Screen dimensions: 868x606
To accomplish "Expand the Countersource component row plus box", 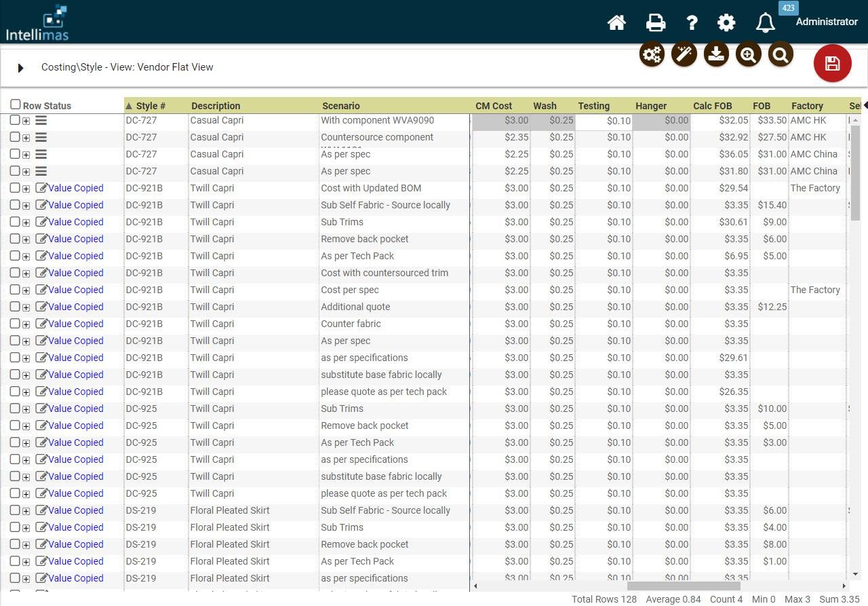I will click(26, 138).
